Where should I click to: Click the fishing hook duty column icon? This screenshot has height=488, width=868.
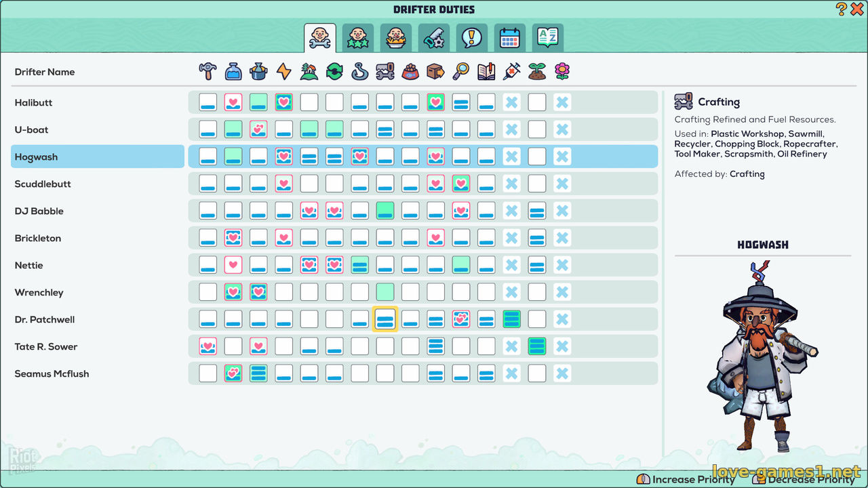point(360,71)
